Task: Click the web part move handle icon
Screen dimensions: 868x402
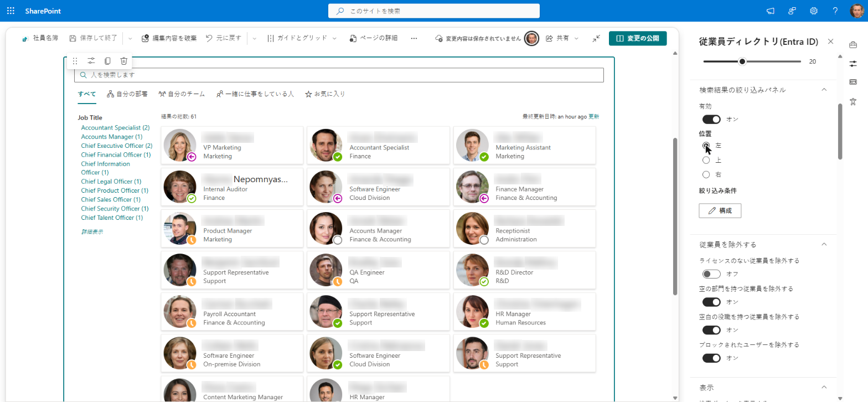Action: click(x=75, y=61)
